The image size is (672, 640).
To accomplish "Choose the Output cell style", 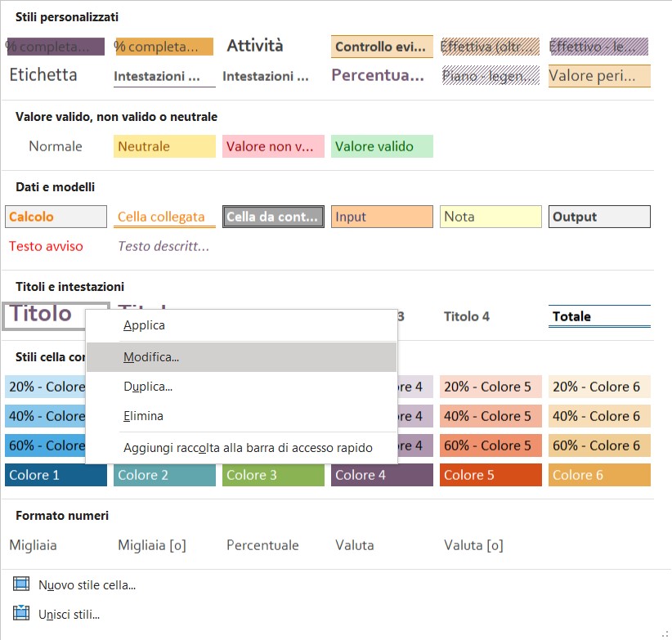I will coord(599,217).
